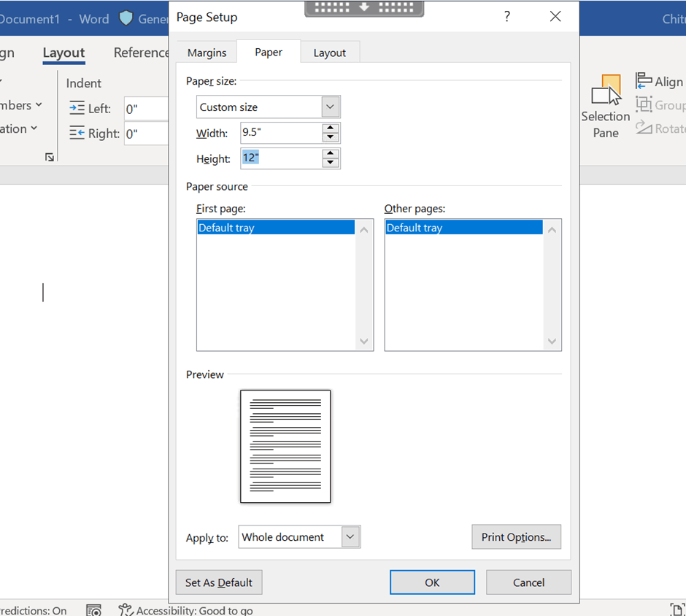This screenshot has height=616, width=686.
Task: Select the Layout ribbon tab in Word
Action: point(64,53)
